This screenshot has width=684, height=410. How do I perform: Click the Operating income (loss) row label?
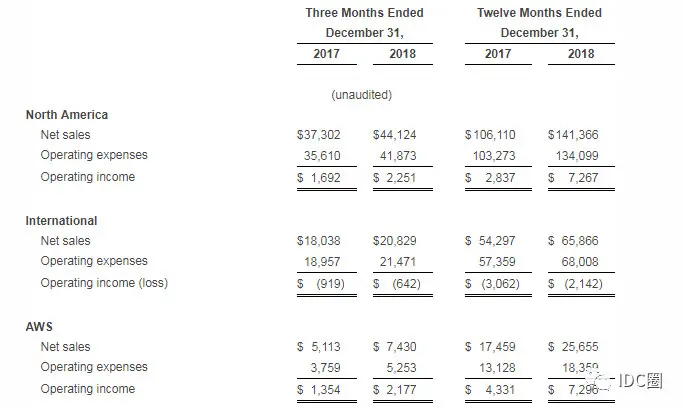(104, 283)
